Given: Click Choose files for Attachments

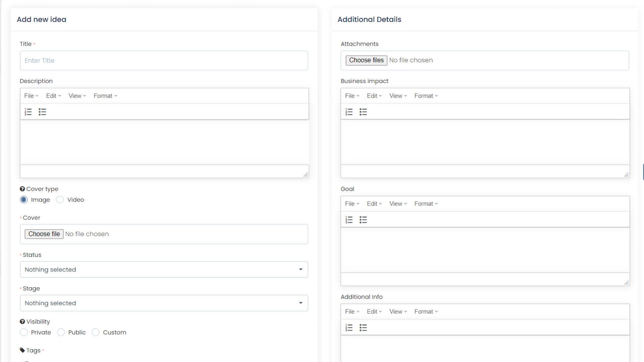Looking at the screenshot, I should tap(366, 60).
